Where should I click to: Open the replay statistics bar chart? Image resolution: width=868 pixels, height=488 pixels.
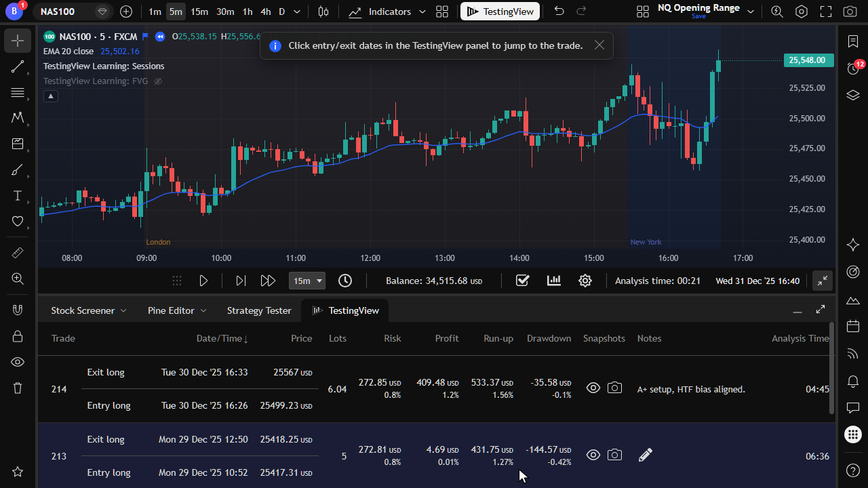554,280
